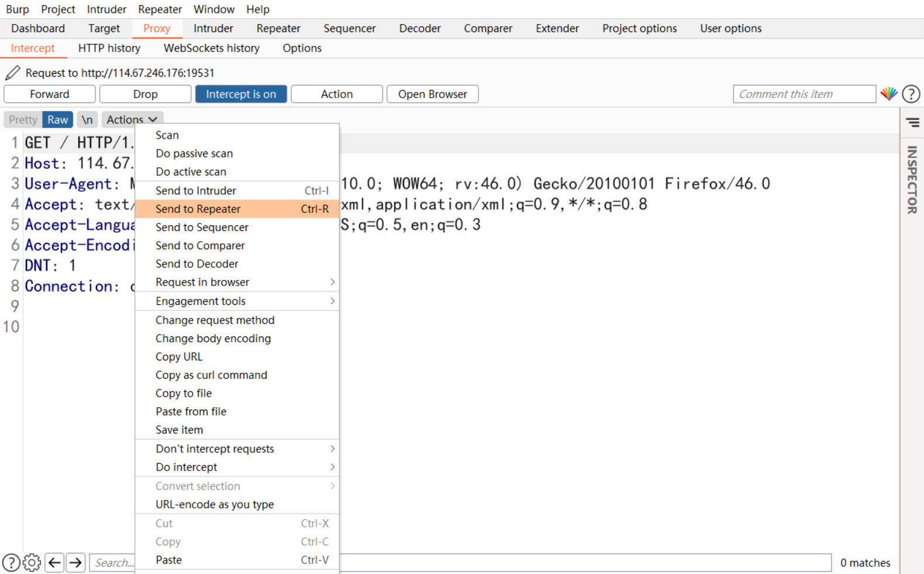Select Copy to file
Viewport: 924px width, 574px height.
coord(237,393)
